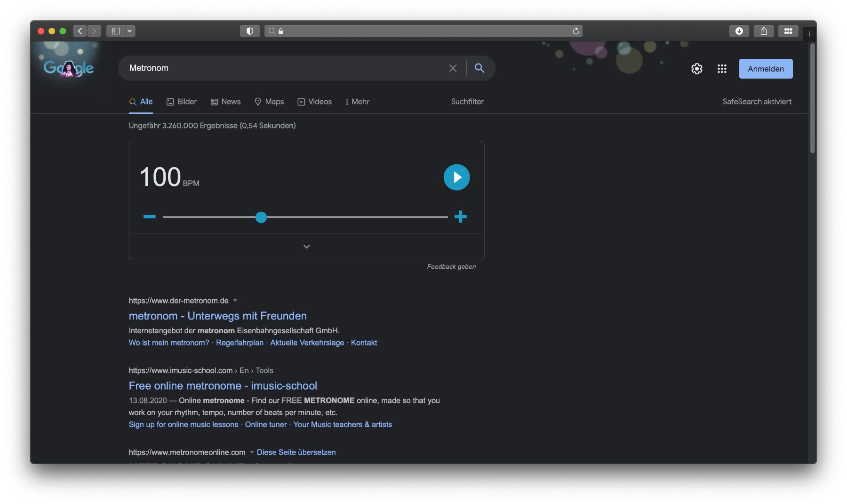Decrease BPM with the minus icon
The width and height of the screenshot is (847, 504).
[149, 216]
